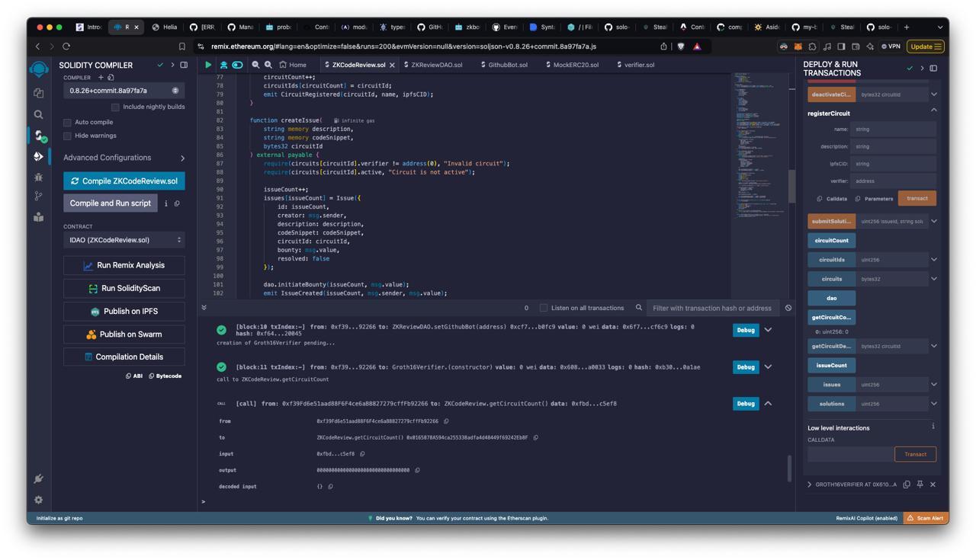The height and width of the screenshot is (560, 976).
Task: Click the terminal vertical scrollbar
Action: pyautogui.click(x=789, y=468)
